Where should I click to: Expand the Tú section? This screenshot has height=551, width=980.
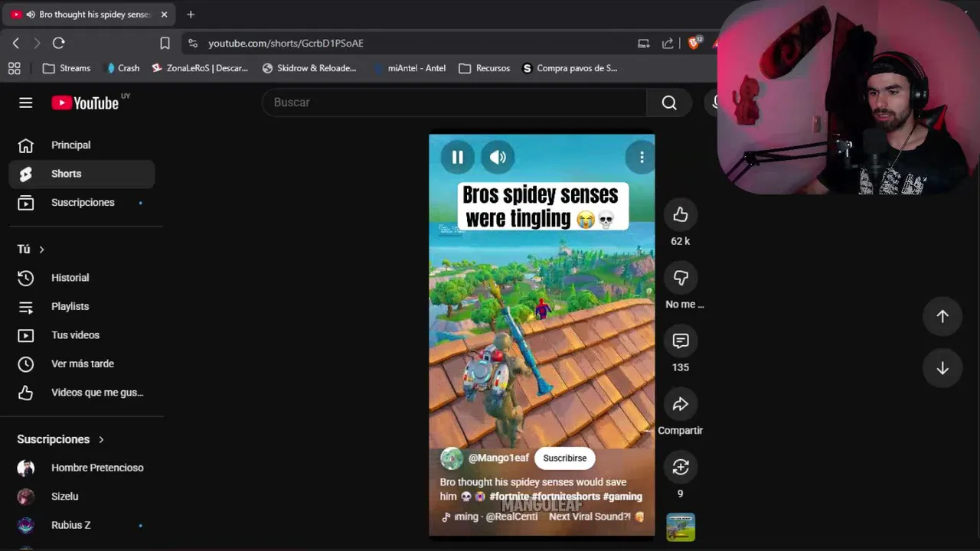31,249
